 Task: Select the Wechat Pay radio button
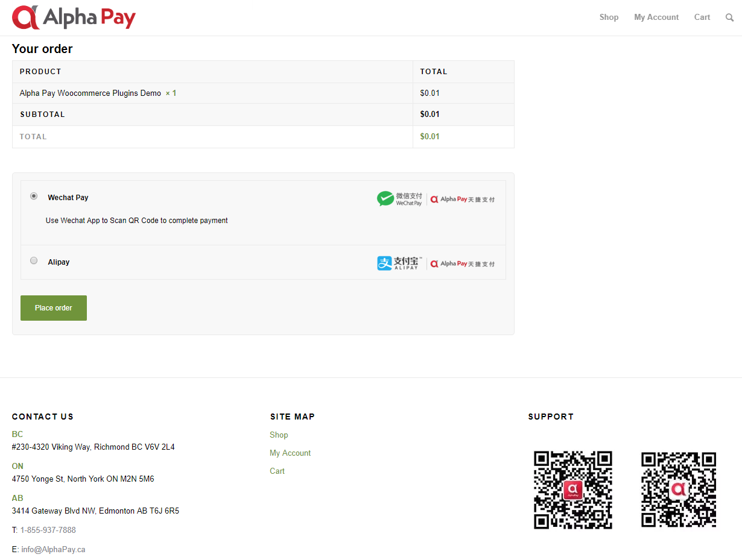(x=34, y=196)
